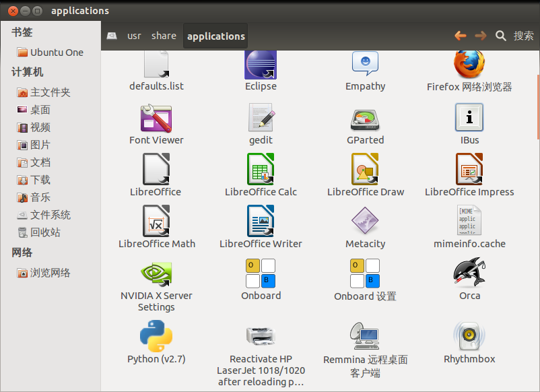Screen dimensions: 540x392
Task: Open the LibreOffice start center icon
Action: click(156, 169)
